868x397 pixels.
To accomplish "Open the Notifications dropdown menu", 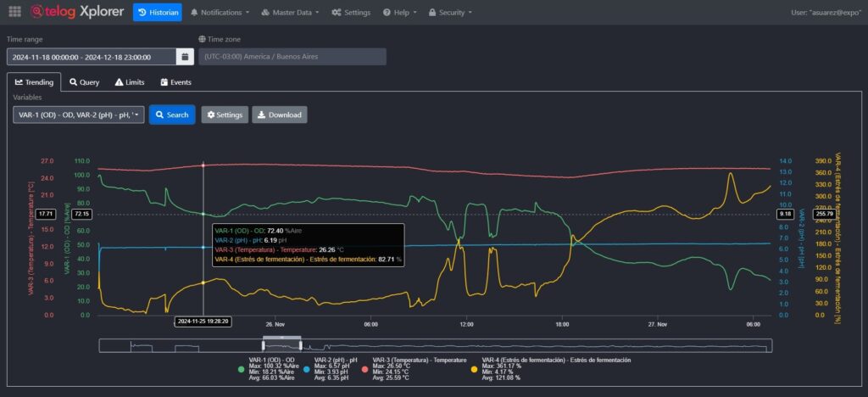I will click(220, 13).
